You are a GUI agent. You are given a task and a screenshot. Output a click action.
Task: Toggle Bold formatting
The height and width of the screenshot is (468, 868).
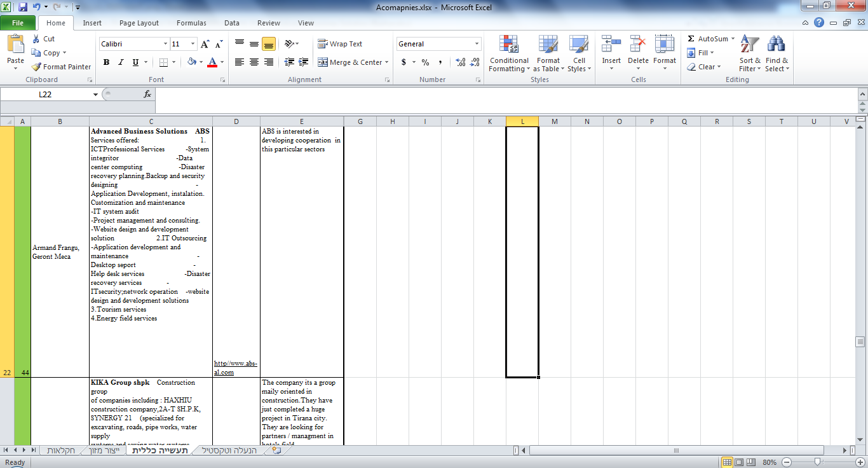[x=106, y=62]
